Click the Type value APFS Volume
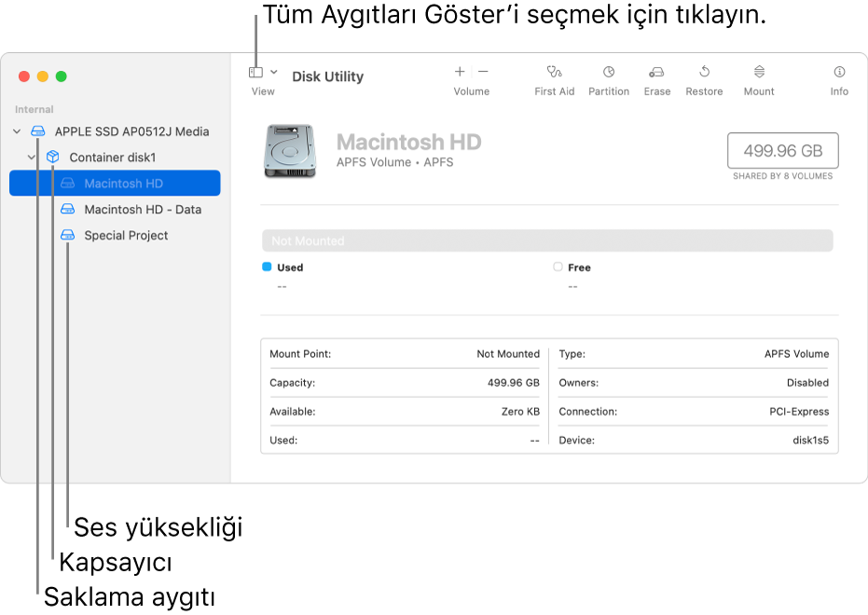This screenshot has width=868, height=615. point(796,354)
